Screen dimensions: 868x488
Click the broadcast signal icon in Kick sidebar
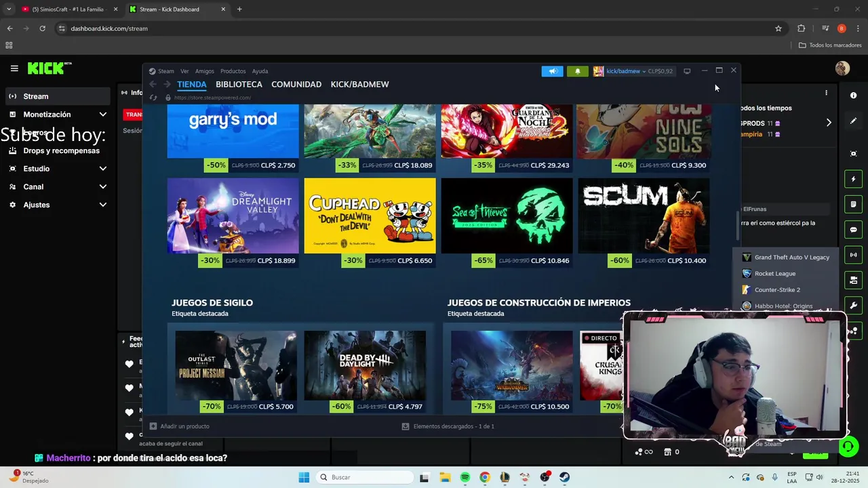coord(854,255)
